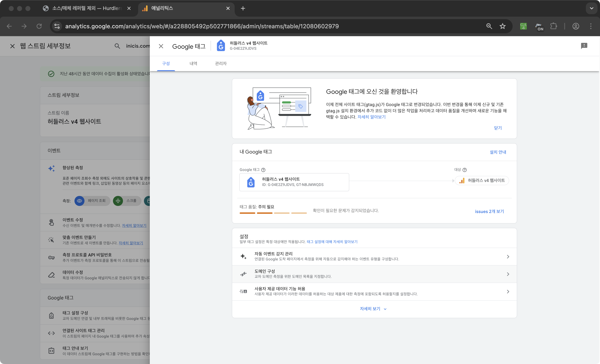Viewport: 600px width, 364px height.
Task: Close the 애널리틱스 browser tab
Action: (228, 8)
